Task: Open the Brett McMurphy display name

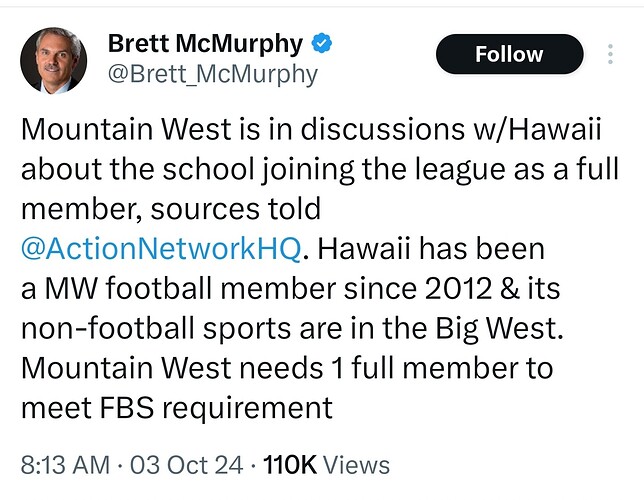Action: pos(205,44)
